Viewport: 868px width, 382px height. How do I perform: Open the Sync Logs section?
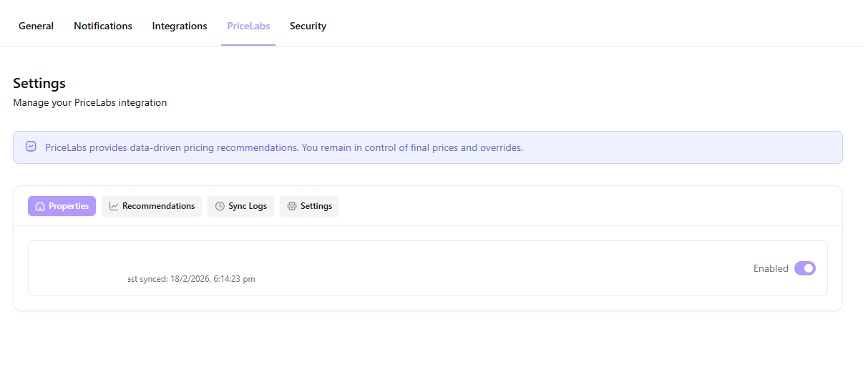[x=241, y=206]
